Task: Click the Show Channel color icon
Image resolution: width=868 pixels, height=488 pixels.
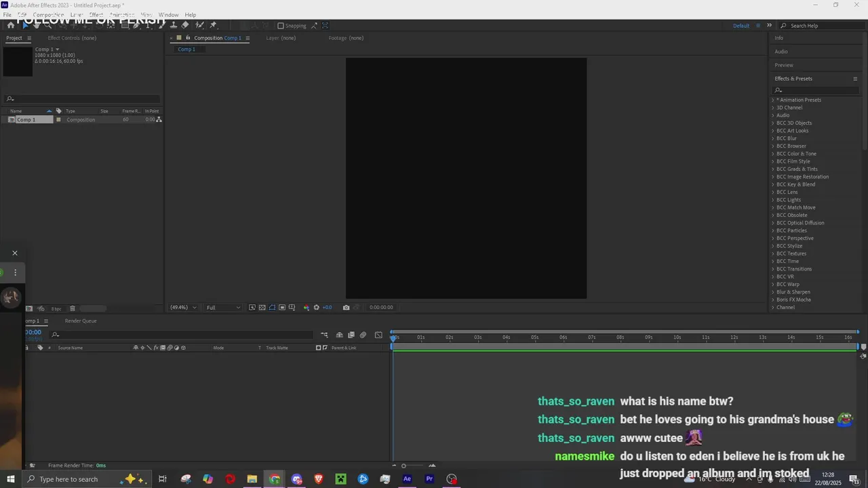Action: click(x=307, y=308)
